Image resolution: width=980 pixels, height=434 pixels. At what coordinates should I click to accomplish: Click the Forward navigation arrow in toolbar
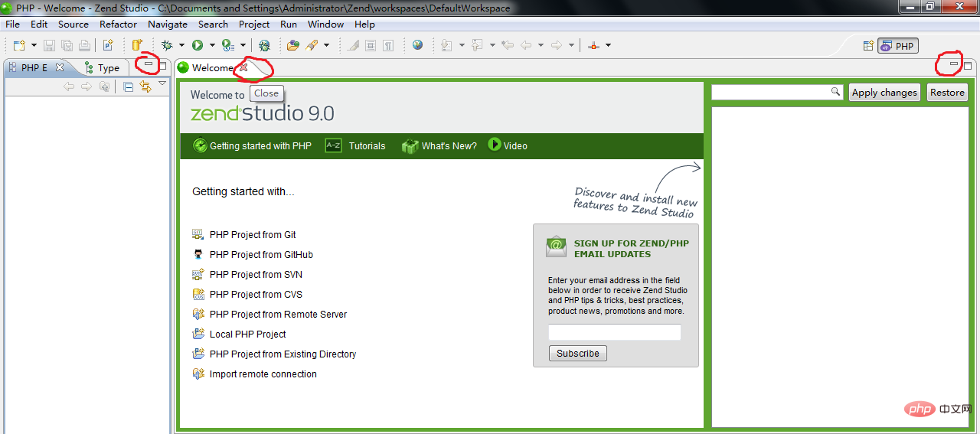click(x=557, y=46)
